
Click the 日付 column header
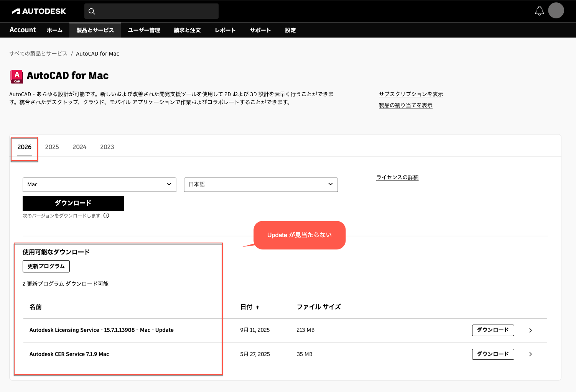coord(246,307)
